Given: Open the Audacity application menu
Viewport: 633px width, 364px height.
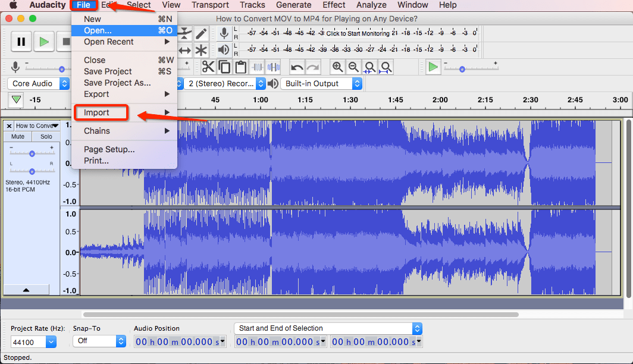Looking at the screenshot, I should click(47, 5).
